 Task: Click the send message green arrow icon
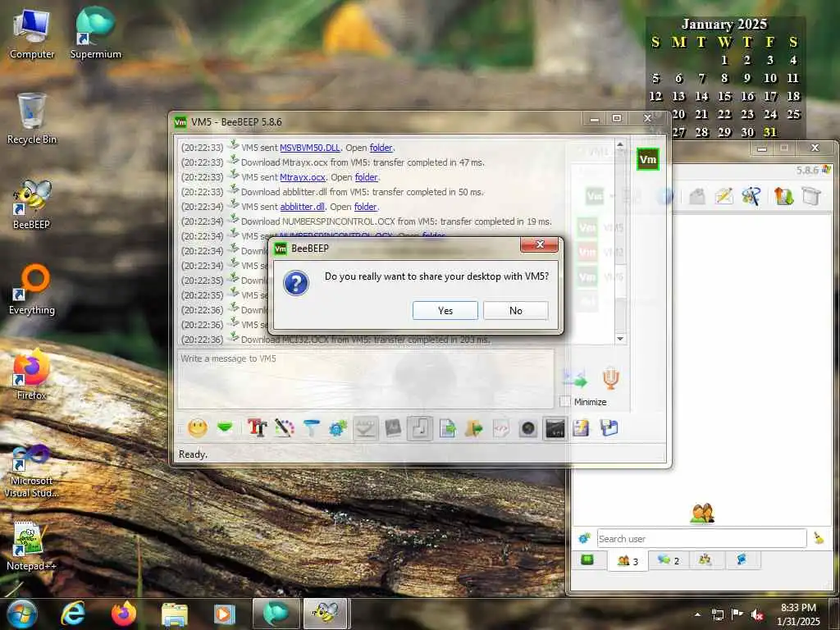[575, 379]
